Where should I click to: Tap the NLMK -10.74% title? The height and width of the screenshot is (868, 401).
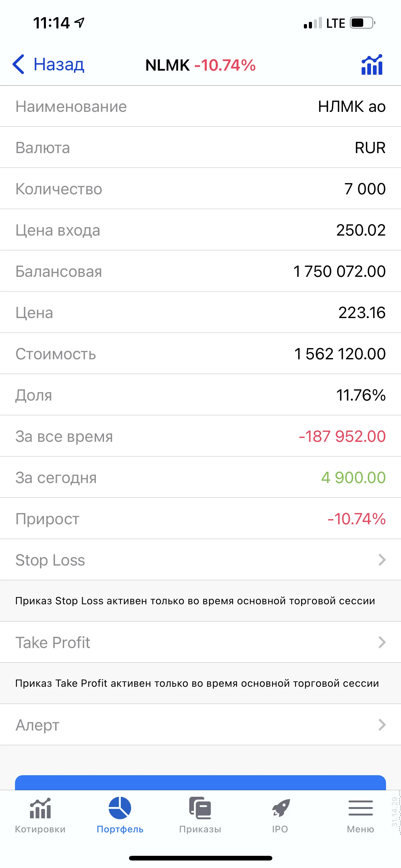200,65
